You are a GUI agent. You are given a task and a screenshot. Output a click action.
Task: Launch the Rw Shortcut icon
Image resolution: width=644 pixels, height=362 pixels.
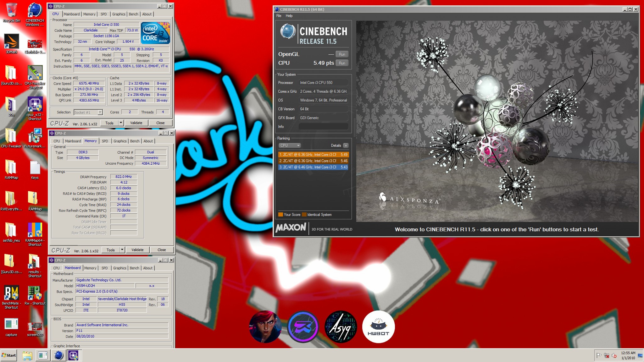[x=35, y=295]
